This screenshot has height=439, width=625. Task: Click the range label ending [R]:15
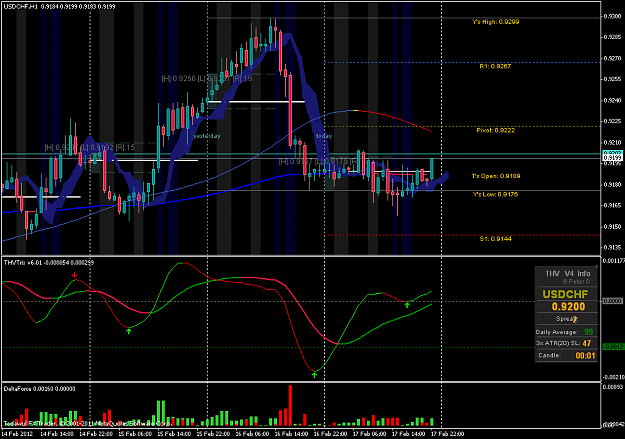[x=90, y=148]
